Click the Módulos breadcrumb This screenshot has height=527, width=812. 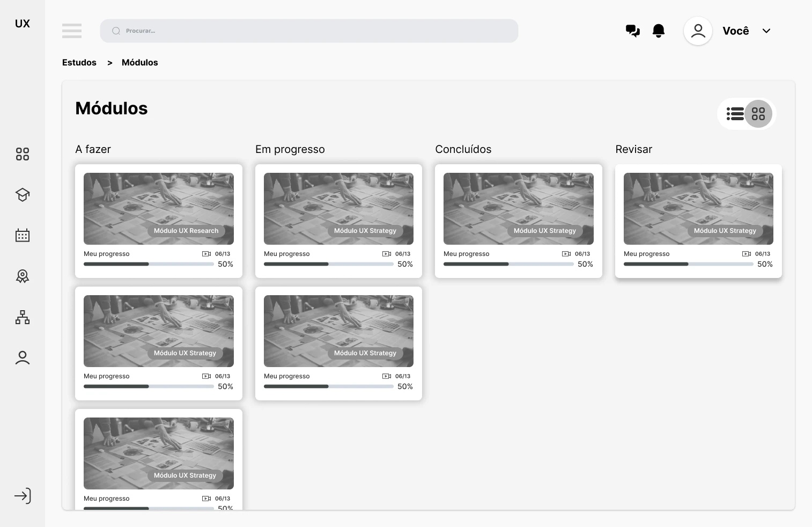[140, 62]
